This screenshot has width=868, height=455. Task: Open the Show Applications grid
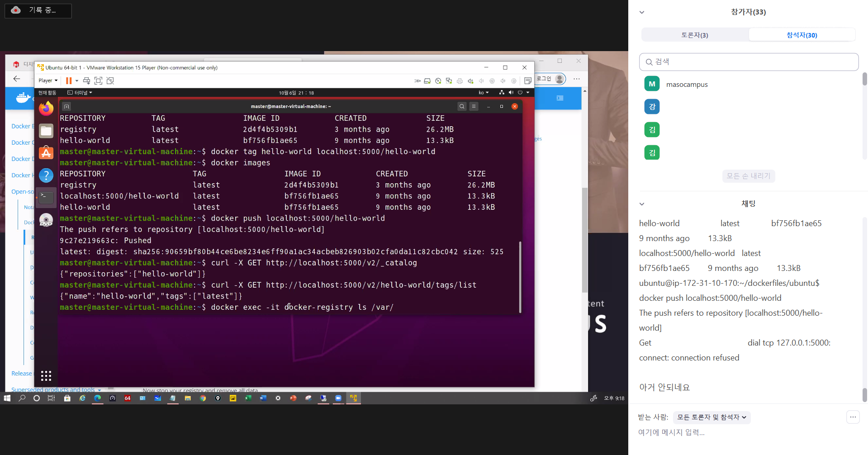pyautogui.click(x=46, y=376)
